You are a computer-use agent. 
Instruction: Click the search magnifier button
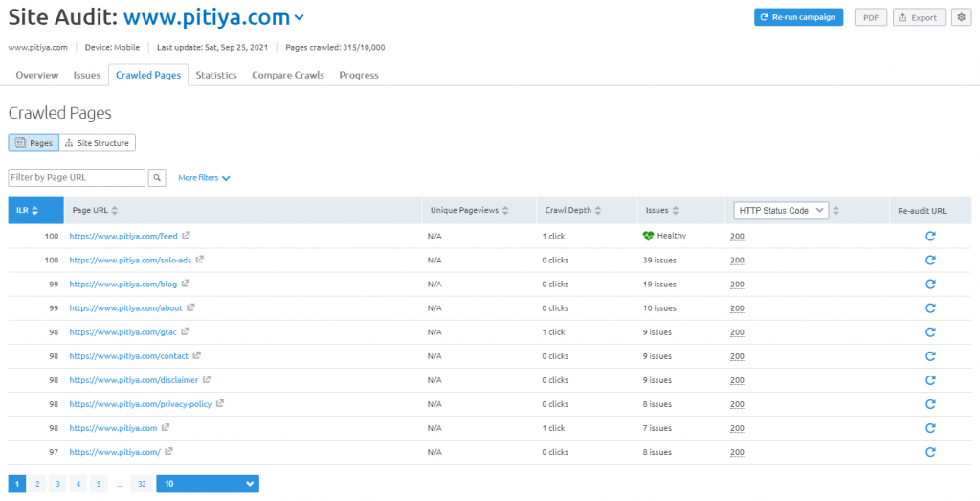pos(157,177)
